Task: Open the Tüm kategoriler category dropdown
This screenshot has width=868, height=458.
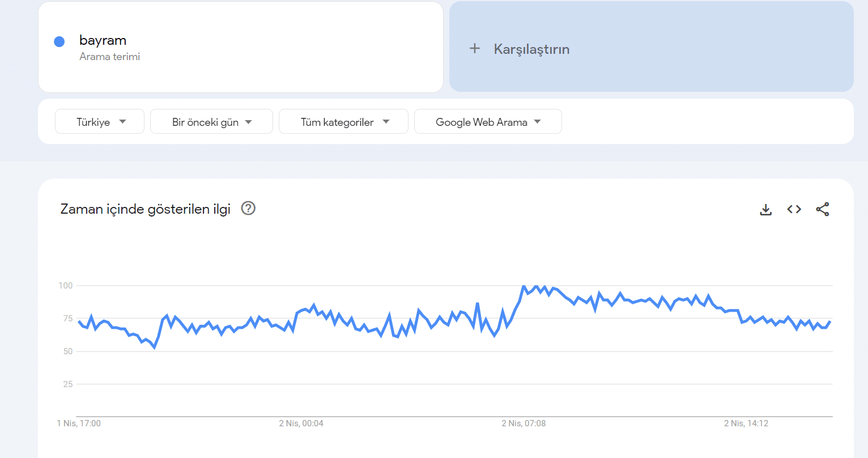Action: coord(343,121)
